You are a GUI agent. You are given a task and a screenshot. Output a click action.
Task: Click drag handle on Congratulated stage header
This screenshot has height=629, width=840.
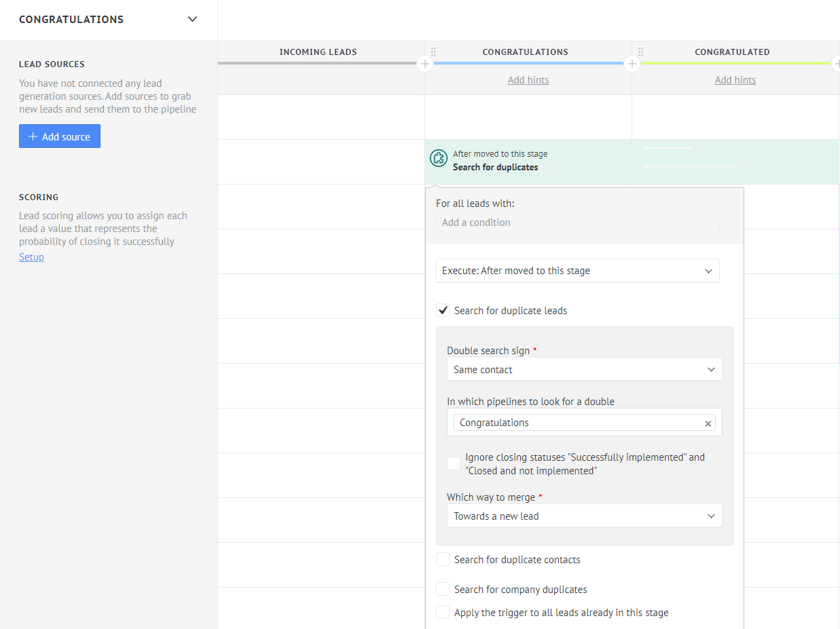(640, 52)
